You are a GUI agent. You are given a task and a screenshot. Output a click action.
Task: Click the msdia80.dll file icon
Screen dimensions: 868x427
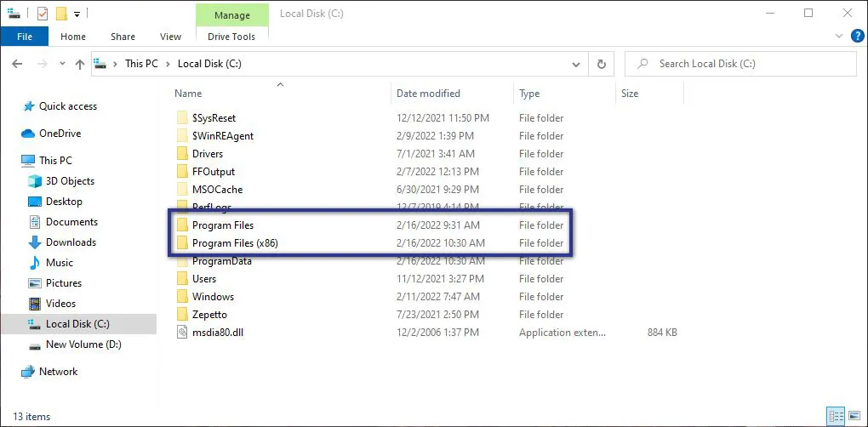click(x=183, y=333)
